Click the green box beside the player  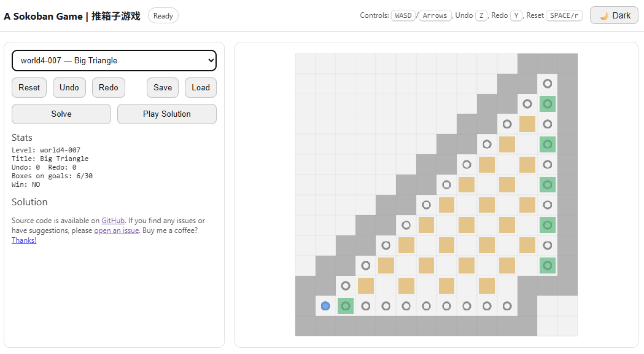346,305
